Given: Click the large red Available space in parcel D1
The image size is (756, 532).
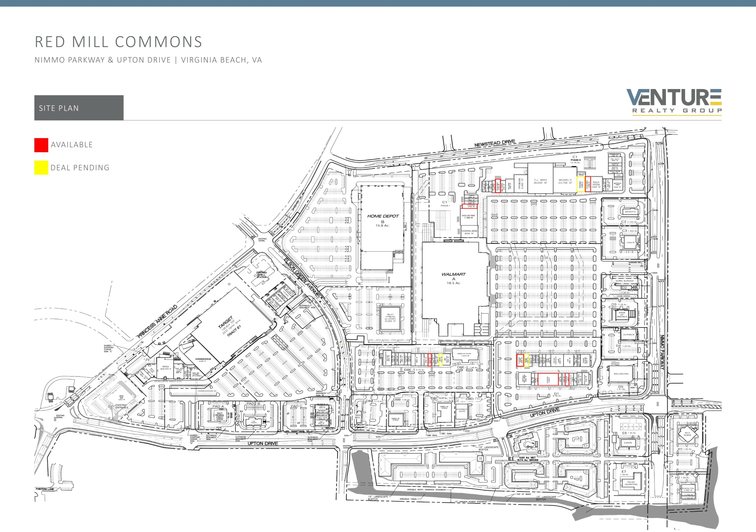Looking at the screenshot, I should [548, 379].
